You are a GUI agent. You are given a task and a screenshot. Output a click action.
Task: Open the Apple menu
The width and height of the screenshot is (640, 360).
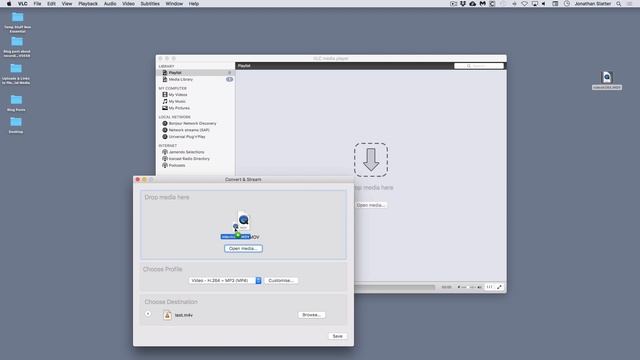9,4
